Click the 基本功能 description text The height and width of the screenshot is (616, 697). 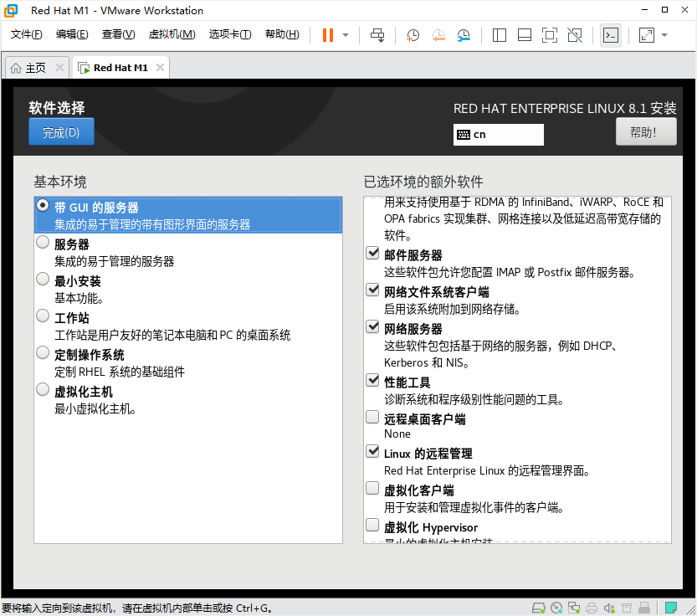point(79,298)
